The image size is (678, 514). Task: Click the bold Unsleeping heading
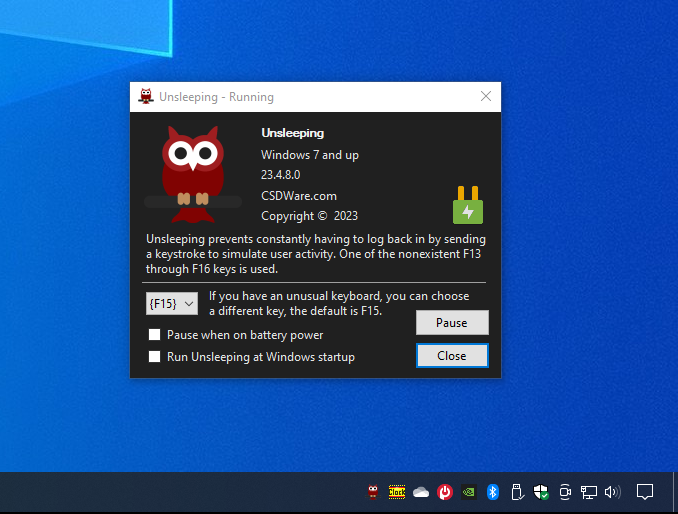point(293,133)
